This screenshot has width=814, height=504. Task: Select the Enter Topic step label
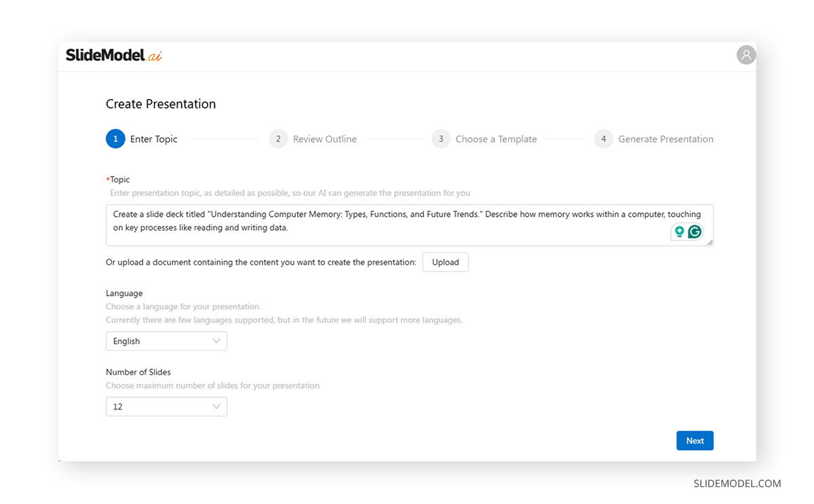154,139
